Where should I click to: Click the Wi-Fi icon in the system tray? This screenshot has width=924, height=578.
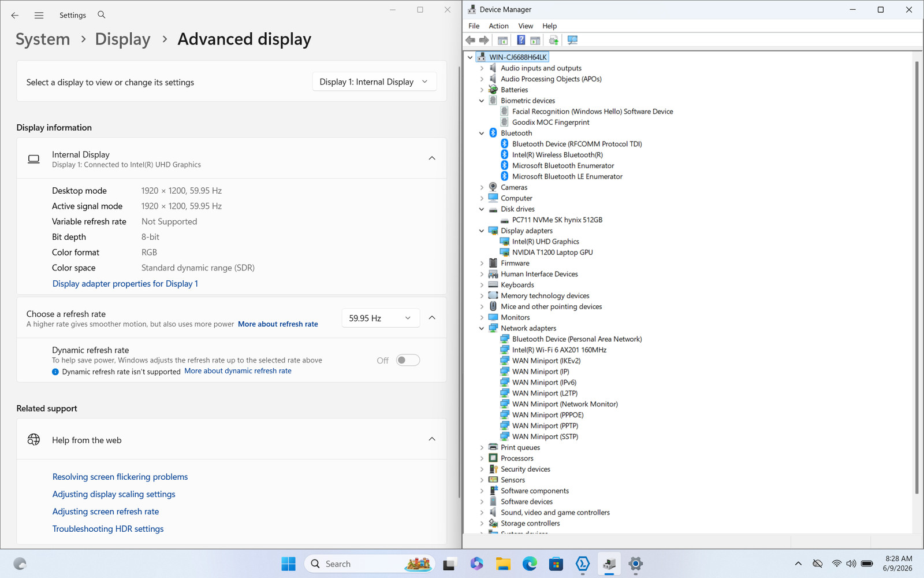click(x=836, y=564)
